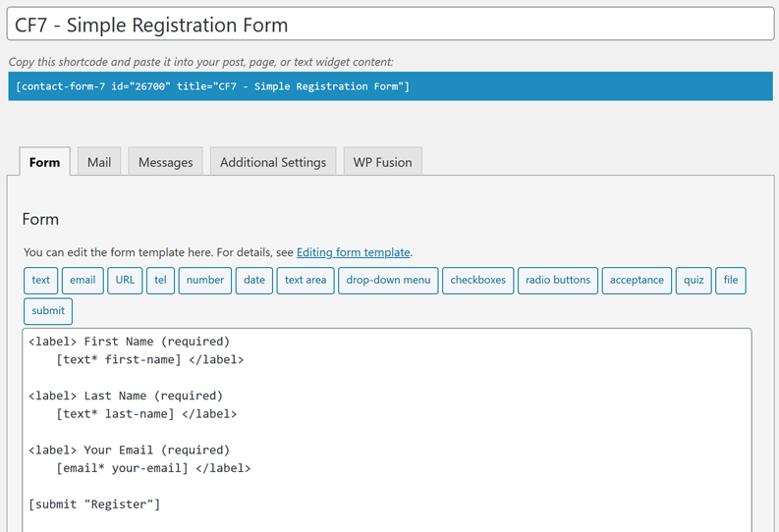Insert a number field tag

[x=204, y=281]
